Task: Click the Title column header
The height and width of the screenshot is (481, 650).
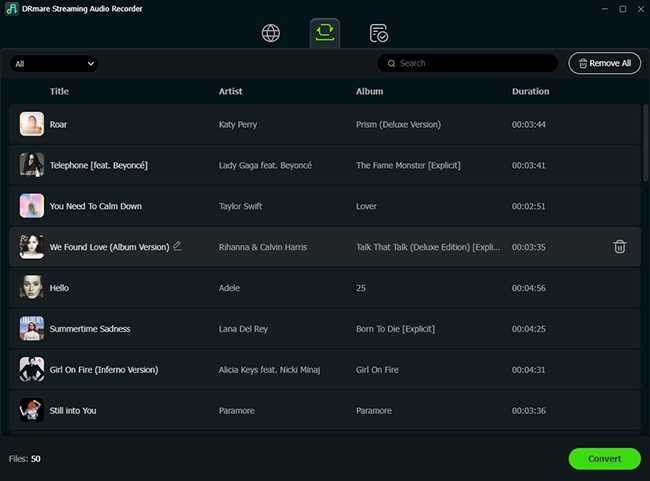Action: pyautogui.click(x=59, y=91)
